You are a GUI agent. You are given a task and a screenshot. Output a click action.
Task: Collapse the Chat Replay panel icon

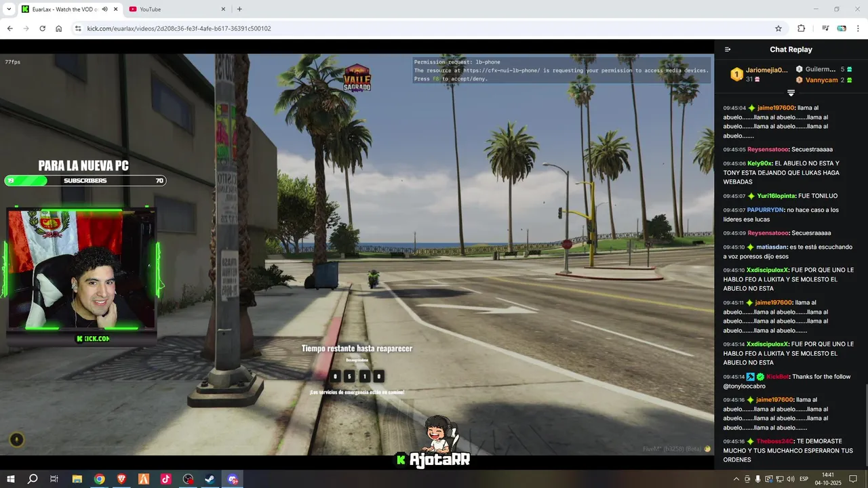coord(728,49)
